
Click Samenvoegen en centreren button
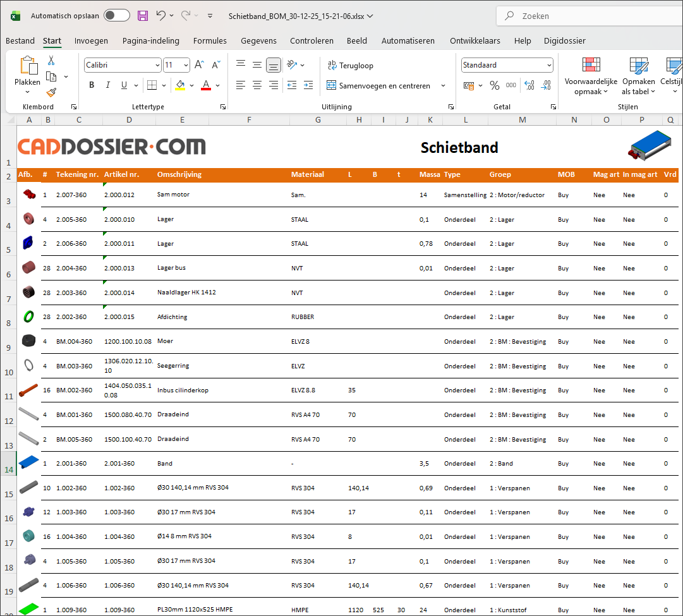click(378, 86)
